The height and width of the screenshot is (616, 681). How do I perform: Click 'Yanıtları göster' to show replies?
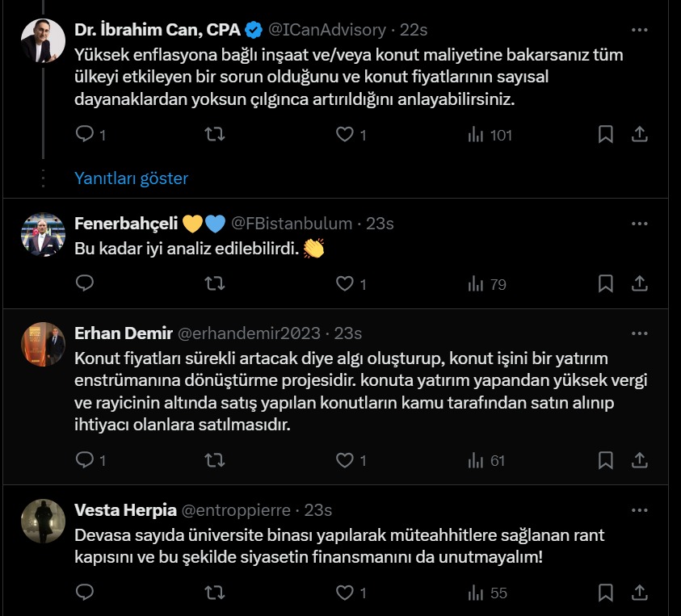coord(131,178)
